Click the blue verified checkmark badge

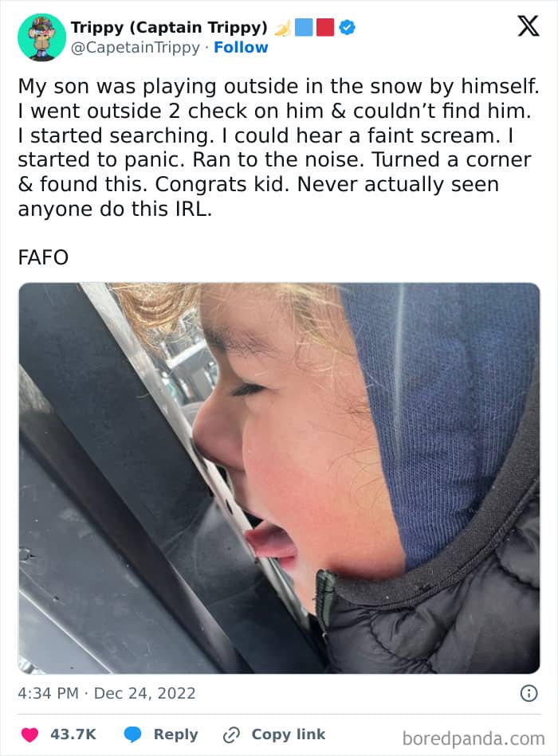348,27
